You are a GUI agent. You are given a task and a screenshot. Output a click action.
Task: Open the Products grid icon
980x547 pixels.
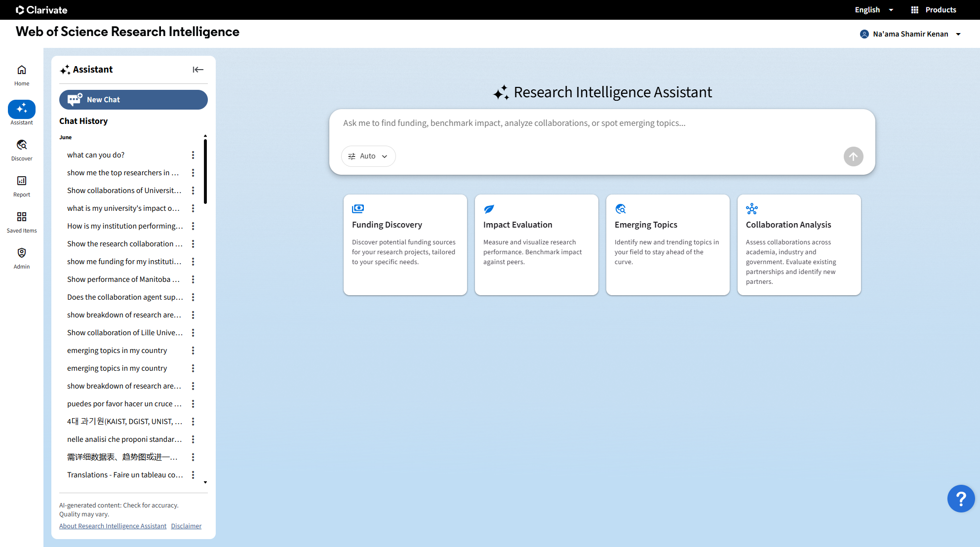pyautogui.click(x=915, y=10)
